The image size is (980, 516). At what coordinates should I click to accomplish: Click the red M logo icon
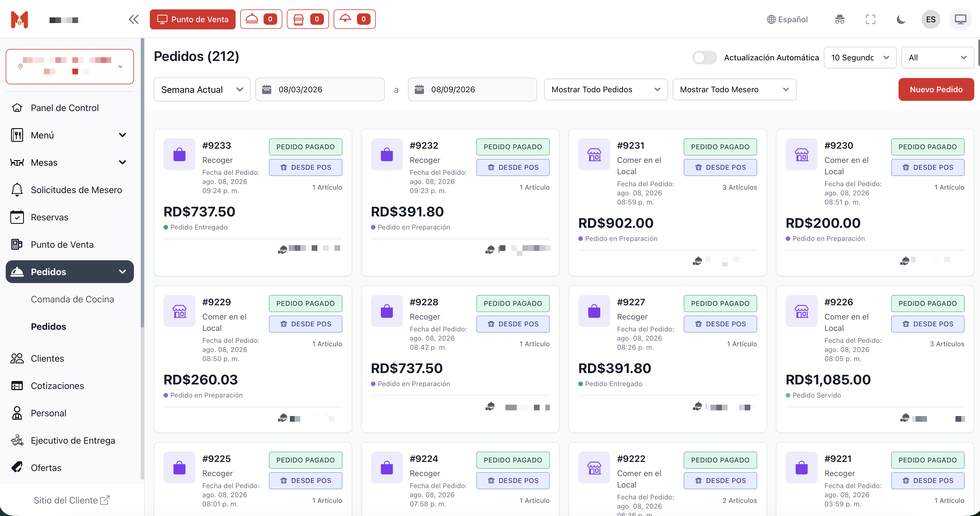click(19, 19)
